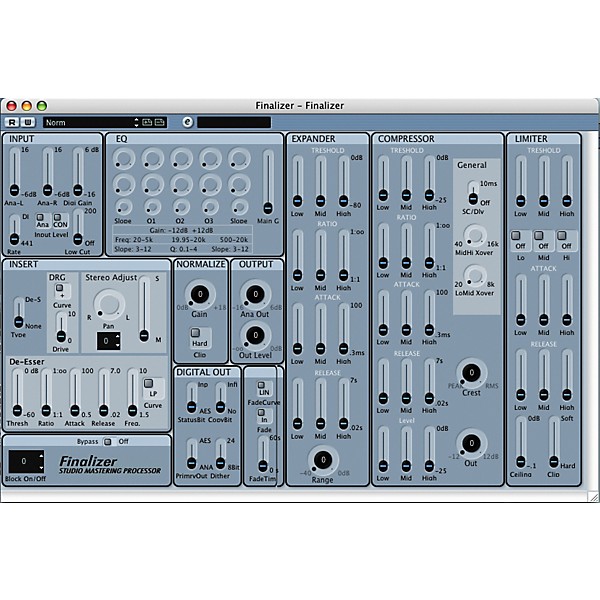
Task: Toggle the Bypass switch
Action: point(108,442)
